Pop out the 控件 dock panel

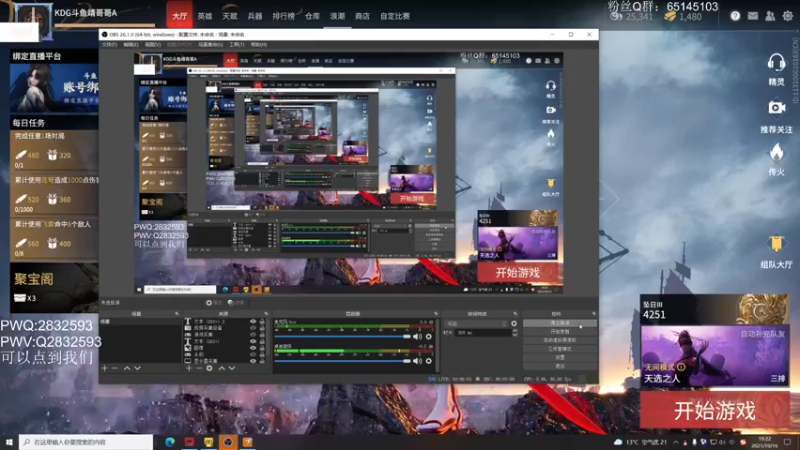point(594,314)
